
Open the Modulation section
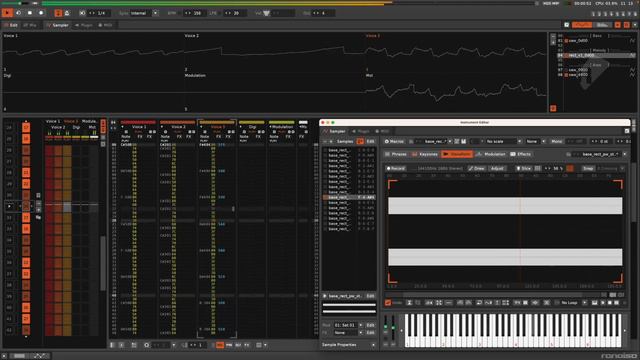point(491,154)
